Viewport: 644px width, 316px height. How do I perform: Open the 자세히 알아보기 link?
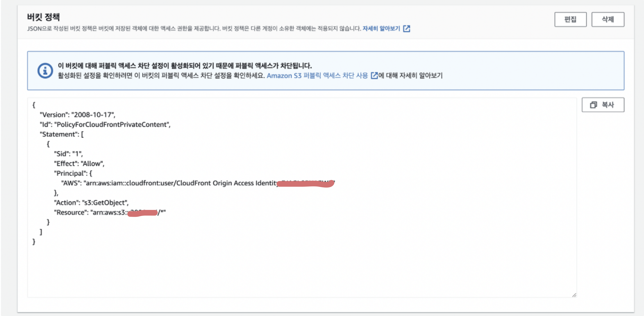pyautogui.click(x=381, y=29)
